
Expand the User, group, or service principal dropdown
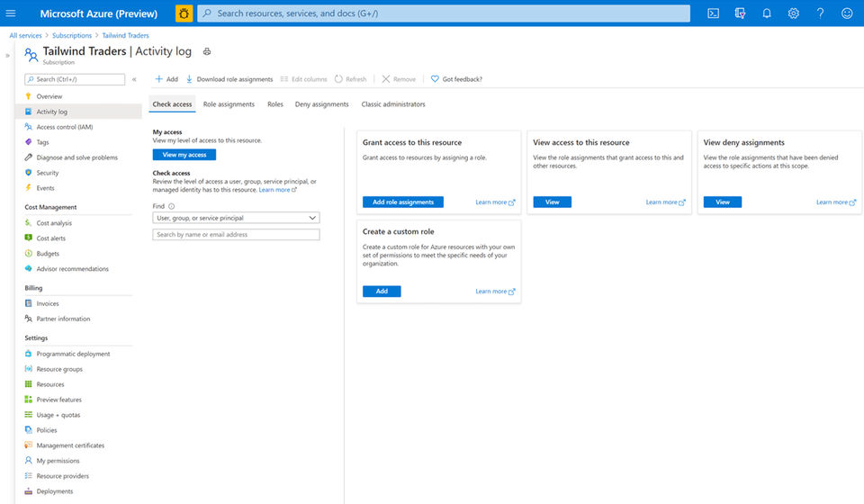[x=236, y=218]
